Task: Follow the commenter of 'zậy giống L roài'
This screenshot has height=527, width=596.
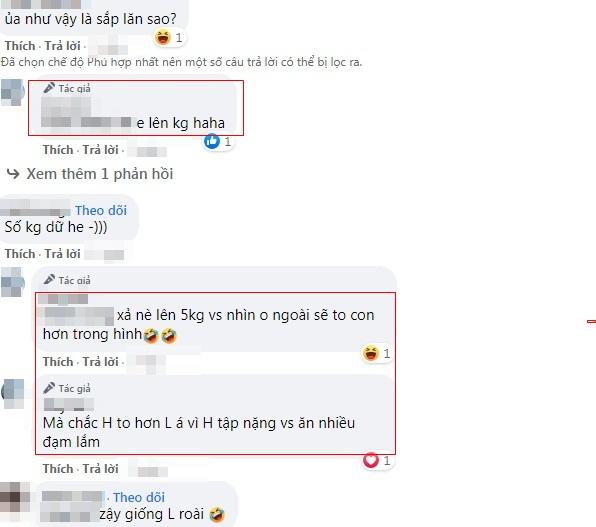Action: pos(139,497)
